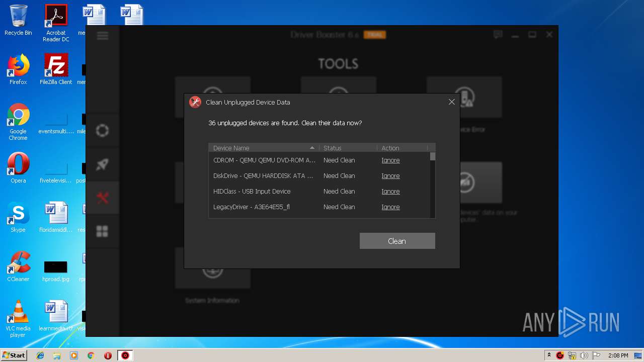
Task: Click the feedback icon in Driver Booster title bar
Action: pyautogui.click(x=498, y=35)
